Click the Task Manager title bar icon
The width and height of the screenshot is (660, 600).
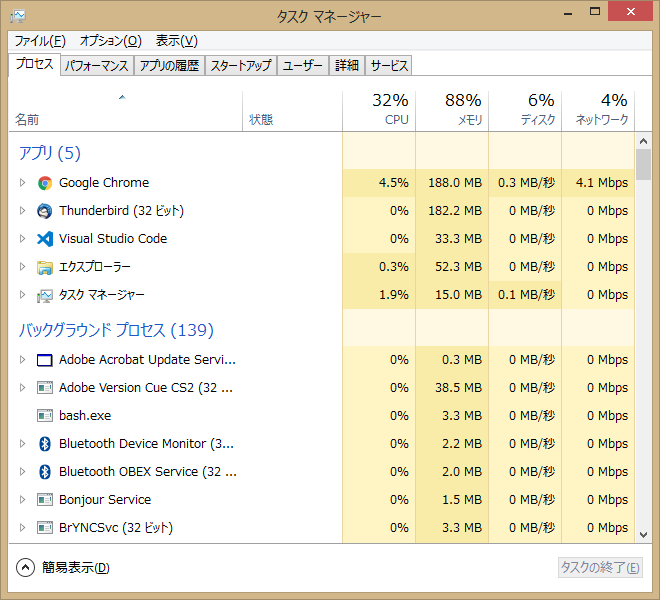(18, 16)
